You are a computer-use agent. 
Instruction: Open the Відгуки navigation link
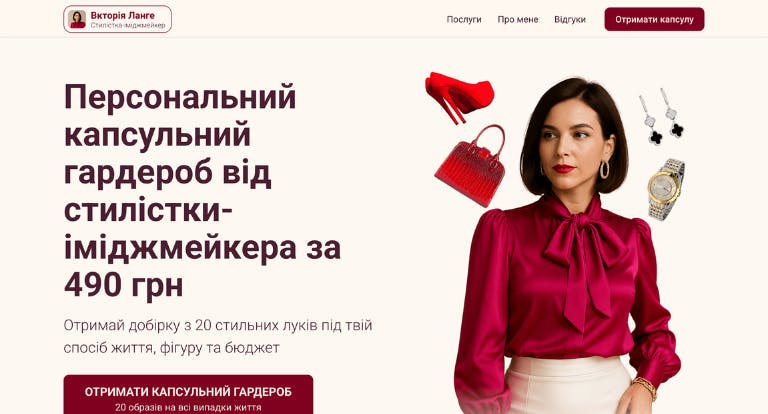(570, 19)
